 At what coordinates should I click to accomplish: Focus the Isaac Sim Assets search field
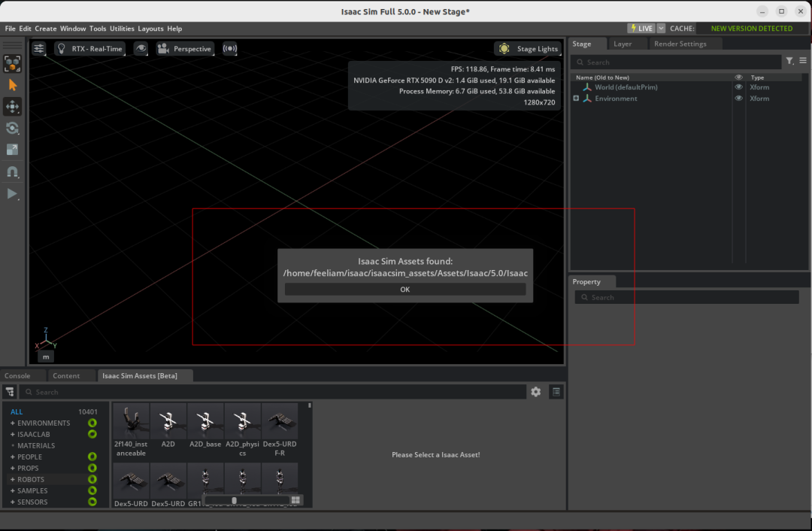tap(273, 392)
